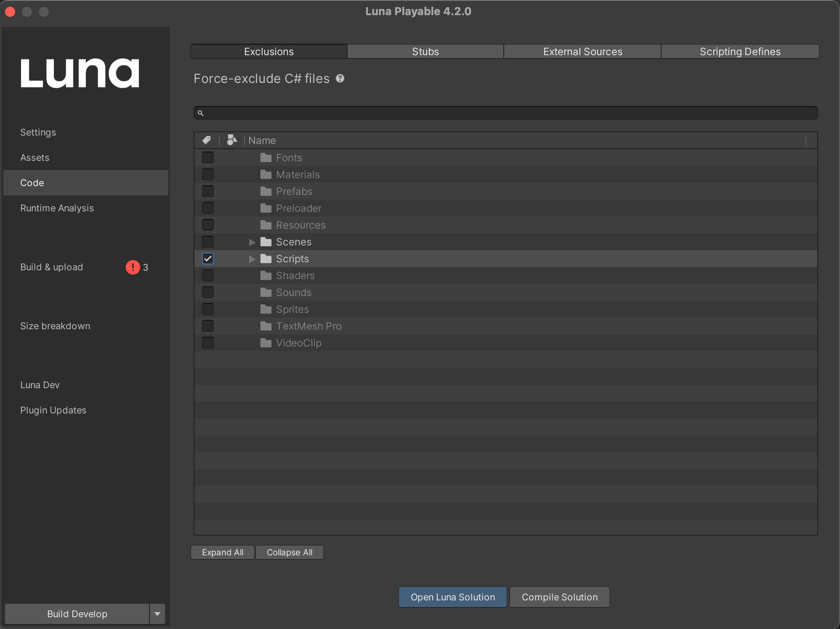The width and height of the screenshot is (840, 629).
Task: Expand the Scripts folder tree arrow
Action: (252, 259)
